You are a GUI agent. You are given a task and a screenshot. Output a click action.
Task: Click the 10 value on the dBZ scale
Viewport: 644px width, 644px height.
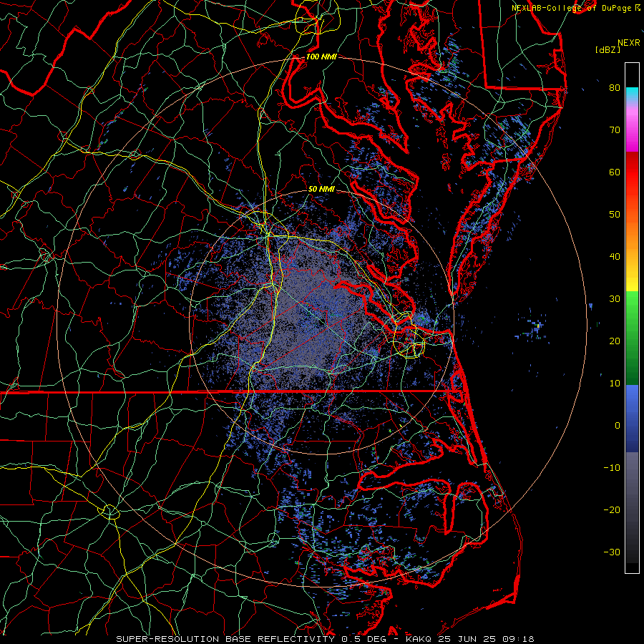(x=615, y=384)
